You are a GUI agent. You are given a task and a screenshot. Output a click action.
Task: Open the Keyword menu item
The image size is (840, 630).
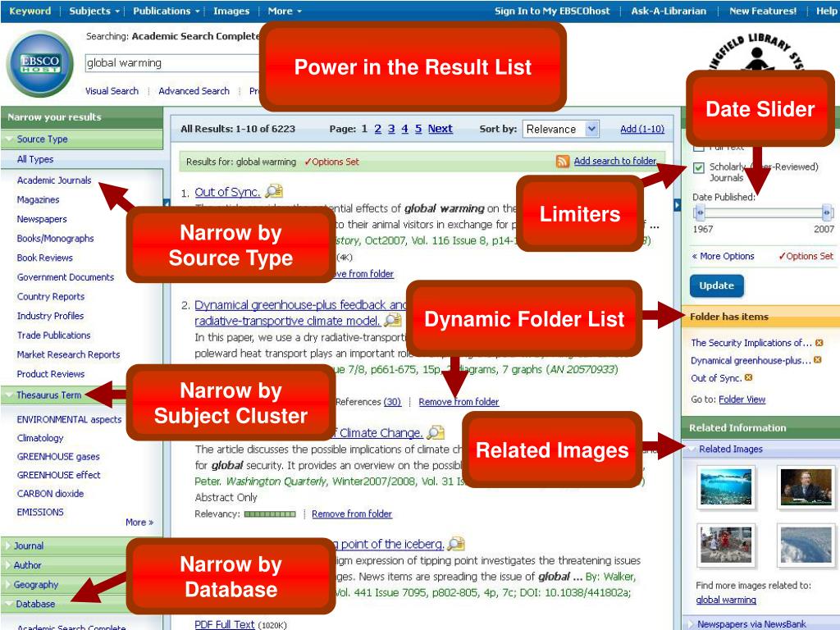coord(30,11)
